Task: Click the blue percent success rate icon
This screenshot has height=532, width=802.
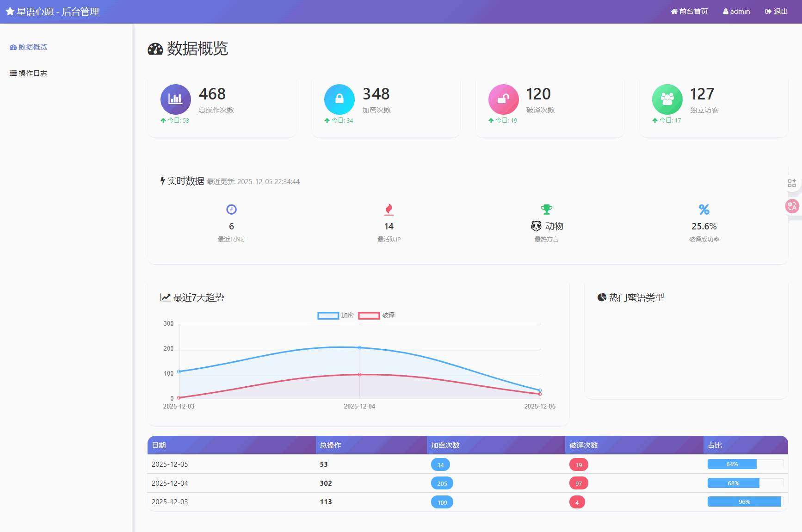Action: [x=704, y=210]
